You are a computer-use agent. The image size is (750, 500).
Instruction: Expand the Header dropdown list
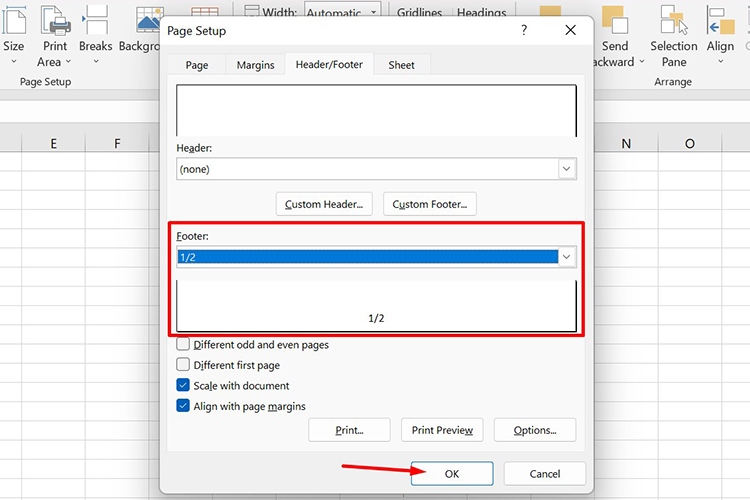[x=566, y=169]
